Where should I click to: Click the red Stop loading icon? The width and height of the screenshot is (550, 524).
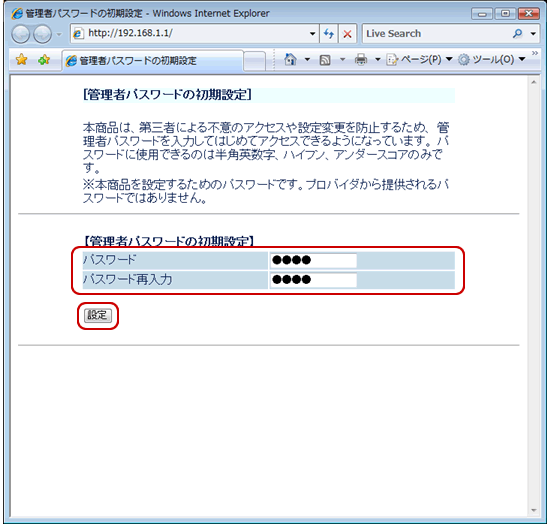click(x=347, y=34)
